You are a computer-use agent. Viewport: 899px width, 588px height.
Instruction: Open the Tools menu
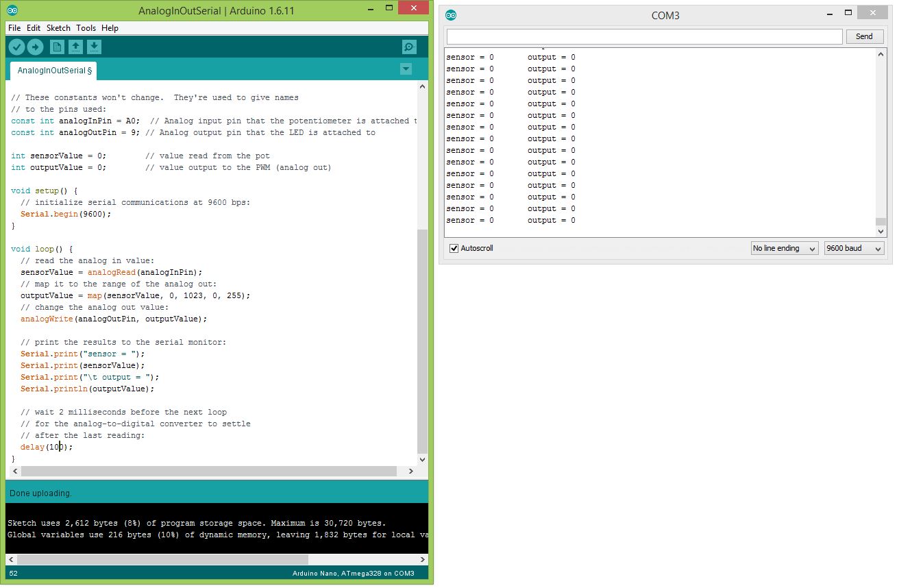click(86, 28)
